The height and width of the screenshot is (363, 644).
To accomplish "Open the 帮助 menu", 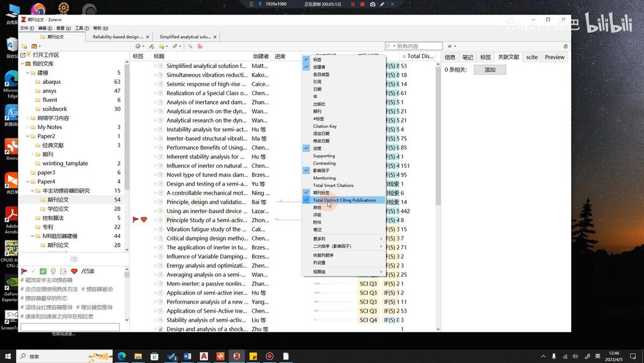I will pyautogui.click(x=100, y=28).
